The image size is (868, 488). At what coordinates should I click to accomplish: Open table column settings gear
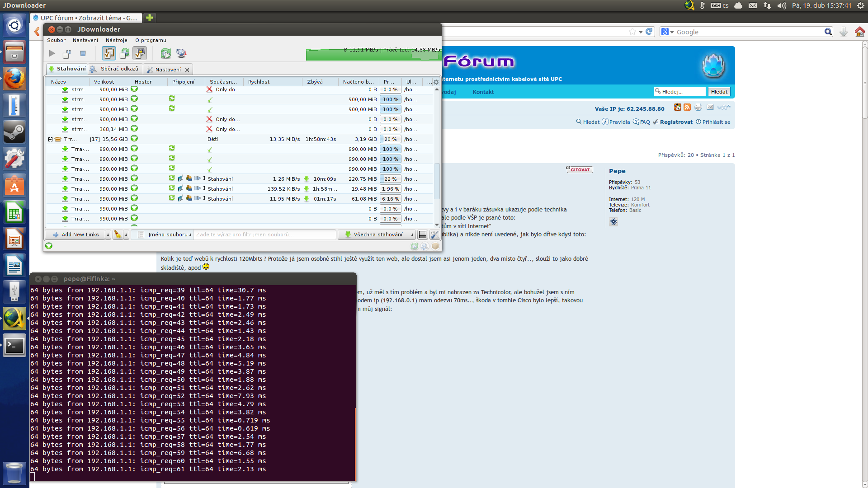pyautogui.click(x=436, y=82)
